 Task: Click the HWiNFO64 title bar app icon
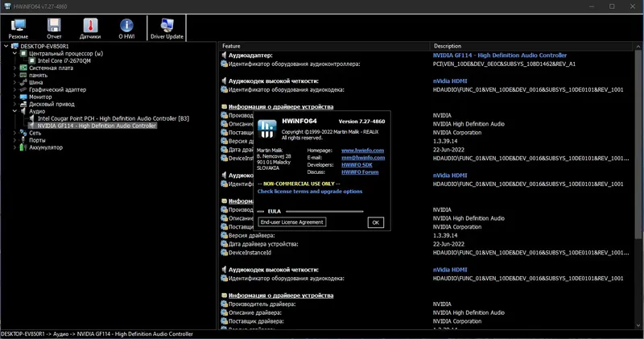point(7,6)
